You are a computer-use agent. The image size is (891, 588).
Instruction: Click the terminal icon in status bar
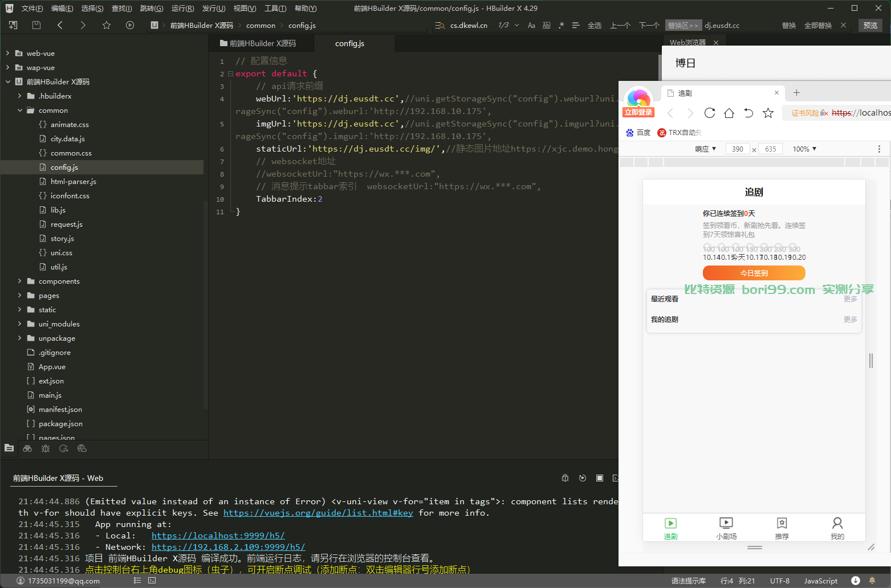point(152,581)
